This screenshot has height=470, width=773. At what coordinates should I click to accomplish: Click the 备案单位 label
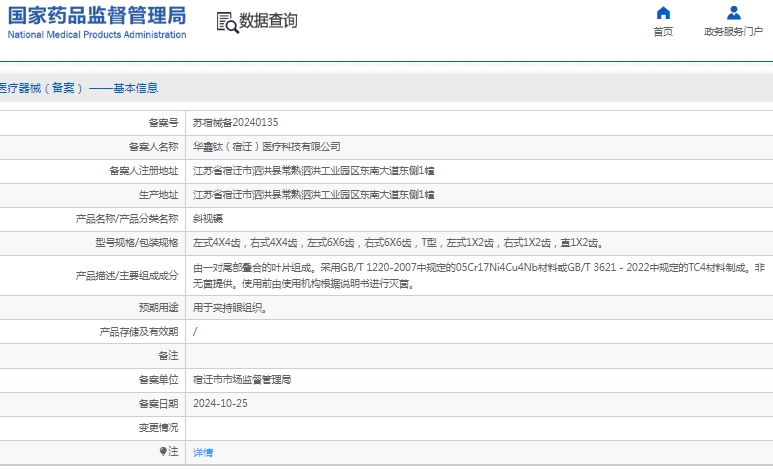click(x=158, y=380)
